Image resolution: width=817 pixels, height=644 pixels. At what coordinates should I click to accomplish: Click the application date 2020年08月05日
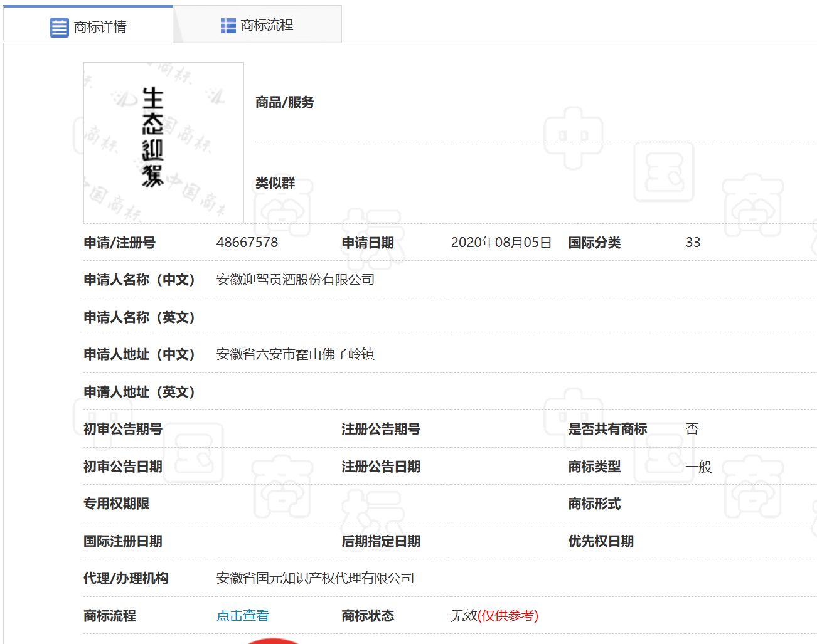501,243
